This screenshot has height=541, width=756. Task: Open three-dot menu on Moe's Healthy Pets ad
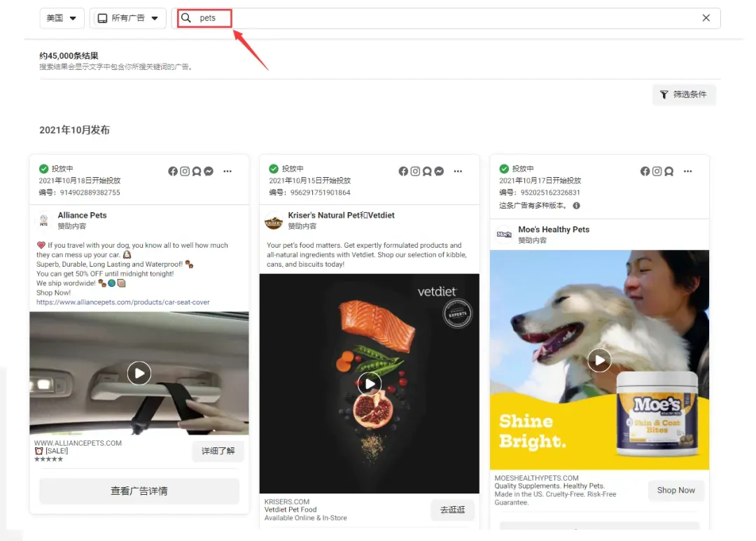click(x=688, y=171)
